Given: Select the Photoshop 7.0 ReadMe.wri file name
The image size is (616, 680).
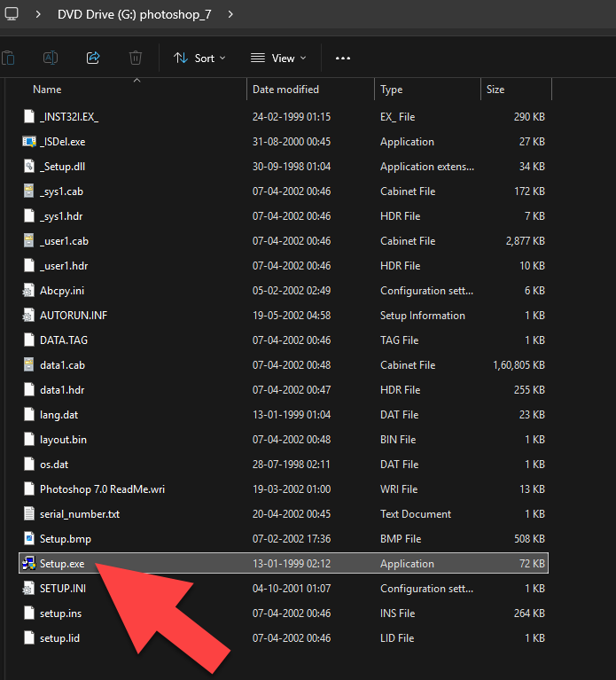Looking at the screenshot, I should (x=102, y=489).
